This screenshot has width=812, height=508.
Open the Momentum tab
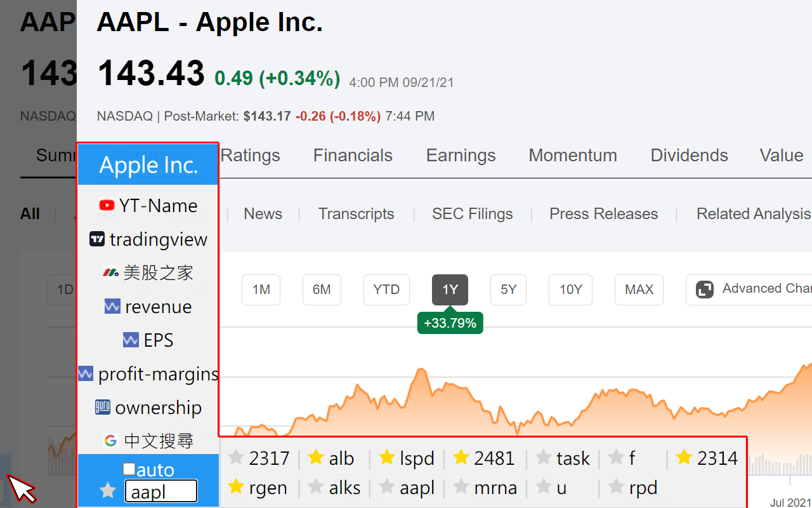[573, 156]
